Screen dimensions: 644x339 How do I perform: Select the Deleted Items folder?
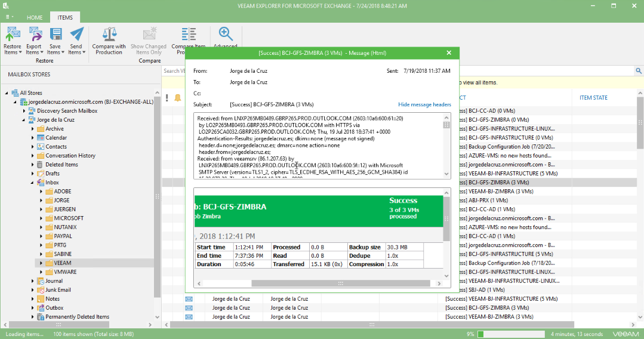61,164
